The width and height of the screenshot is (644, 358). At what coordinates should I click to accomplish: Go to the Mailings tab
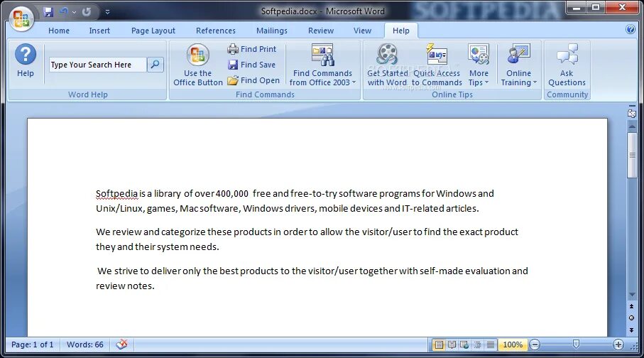271,31
